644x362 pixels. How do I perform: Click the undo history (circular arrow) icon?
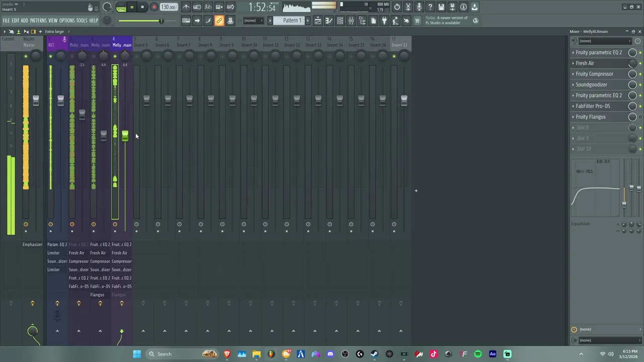tap(397, 7)
